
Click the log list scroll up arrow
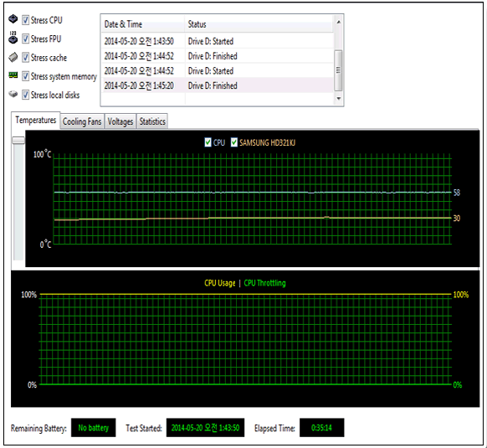[339, 22]
